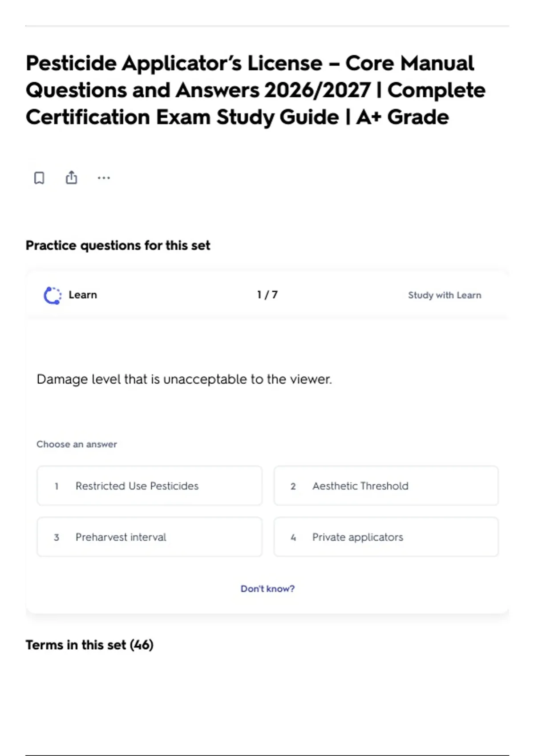Click the question text about damage level

[184, 379]
